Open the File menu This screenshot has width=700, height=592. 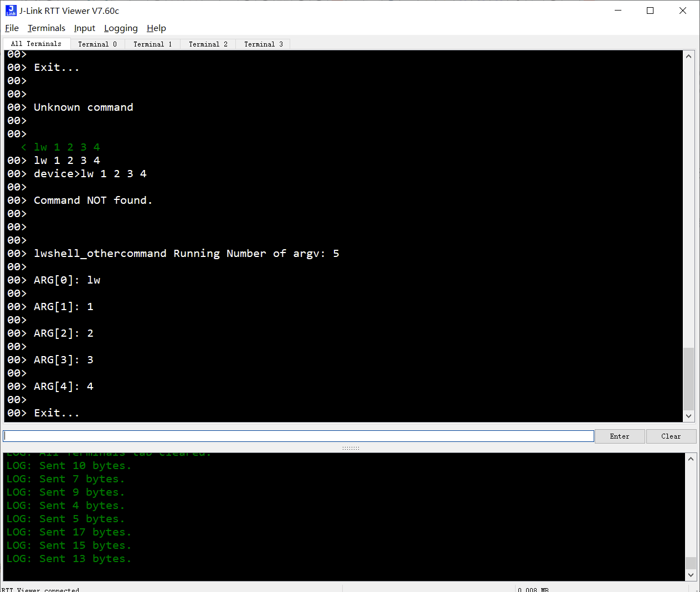[x=12, y=28]
